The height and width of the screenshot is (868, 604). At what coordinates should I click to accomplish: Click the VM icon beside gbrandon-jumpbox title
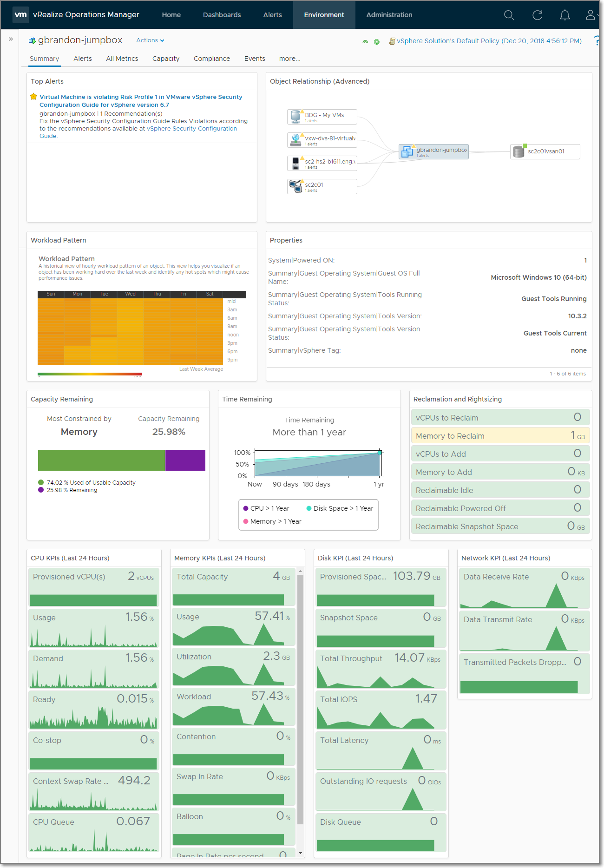tap(32, 40)
